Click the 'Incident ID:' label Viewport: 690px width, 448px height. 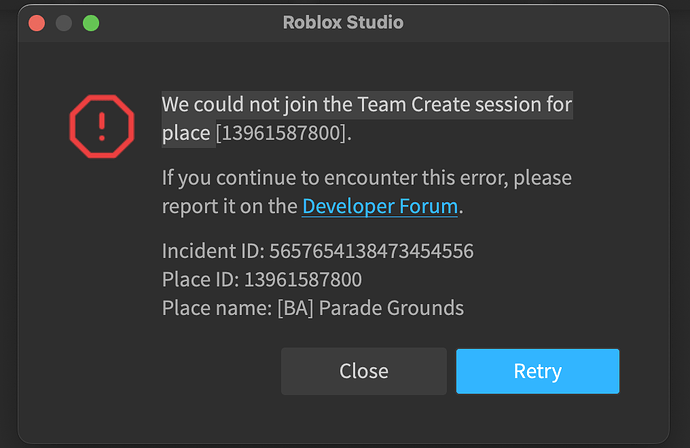(213, 251)
